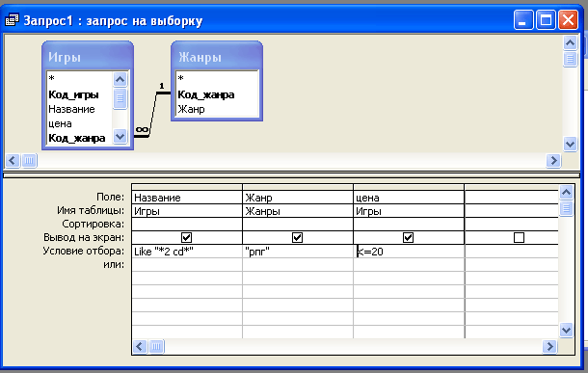Viewport: 588px width, 373px height.
Task: Click the Поле cell containing Название
Action: click(x=187, y=198)
